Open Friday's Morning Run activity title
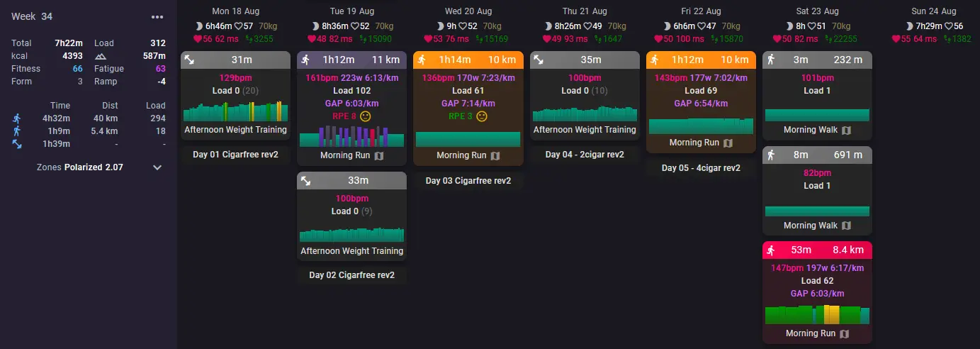This screenshot has width=980, height=349. [x=694, y=143]
